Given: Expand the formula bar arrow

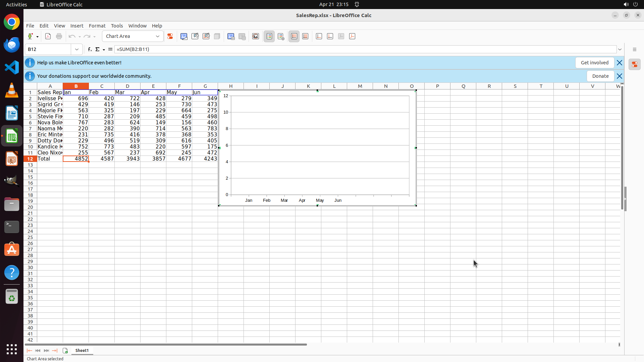Looking at the screenshot, I should (620, 50).
